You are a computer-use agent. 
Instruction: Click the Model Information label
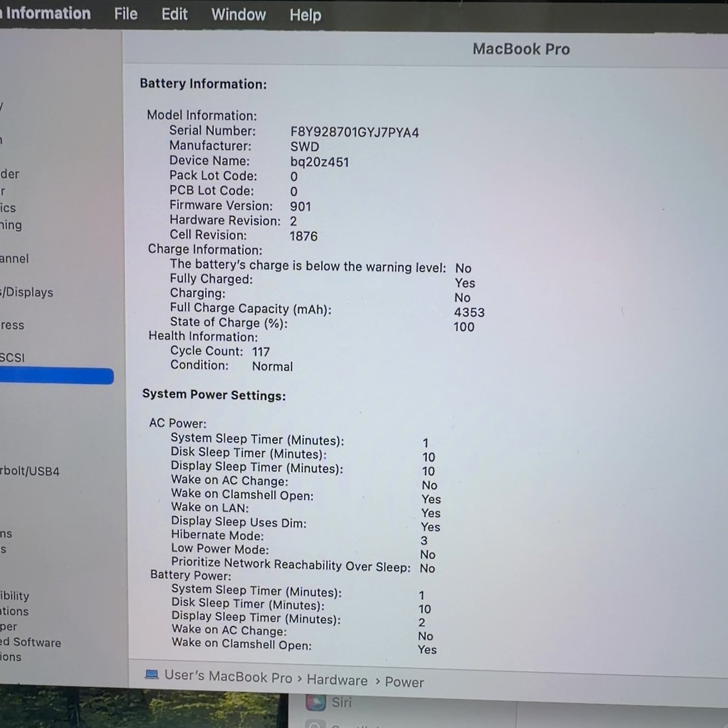(202, 116)
